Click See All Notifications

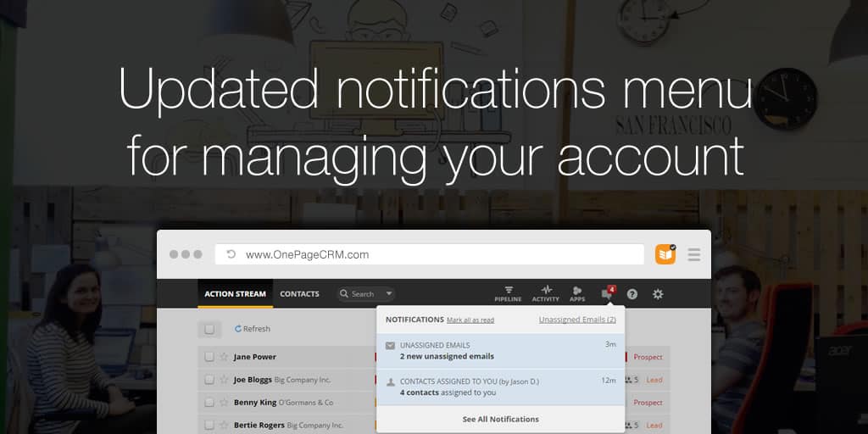pyautogui.click(x=500, y=419)
